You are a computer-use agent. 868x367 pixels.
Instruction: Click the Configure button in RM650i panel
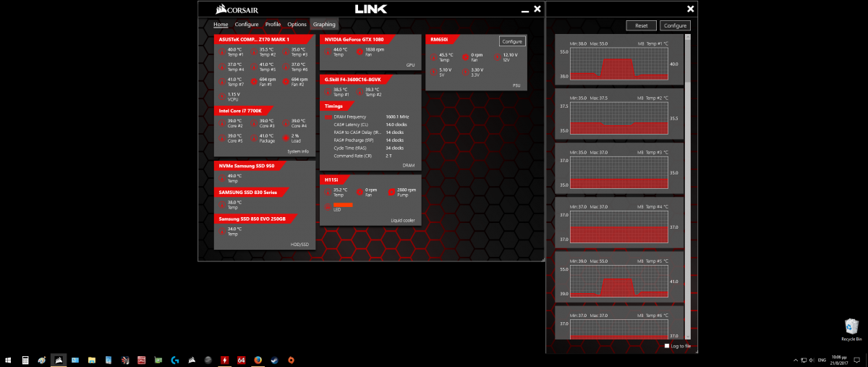512,41
